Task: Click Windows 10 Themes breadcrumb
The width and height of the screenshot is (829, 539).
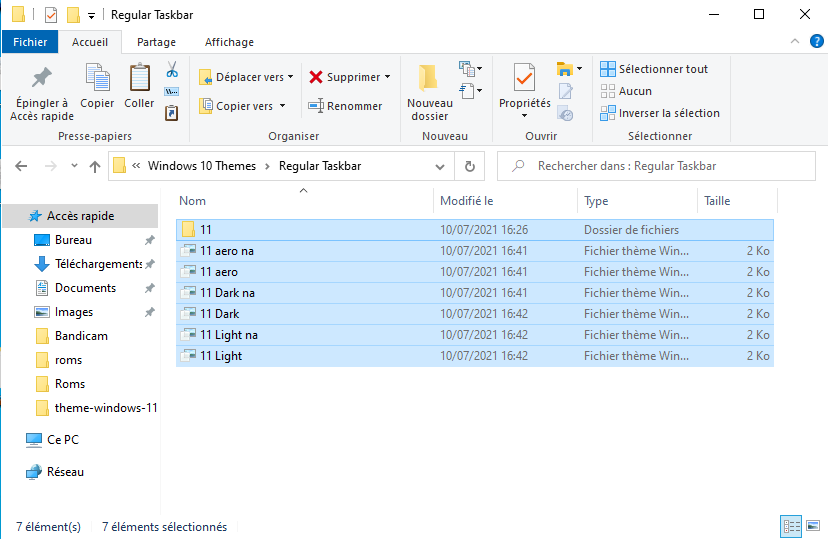Action: [202, 166]
